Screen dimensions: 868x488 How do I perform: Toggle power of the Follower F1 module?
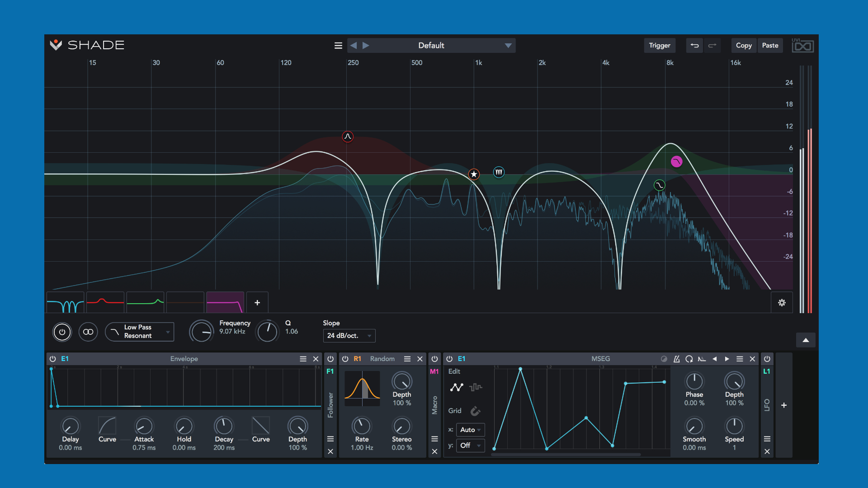click(x=330, y=359)
